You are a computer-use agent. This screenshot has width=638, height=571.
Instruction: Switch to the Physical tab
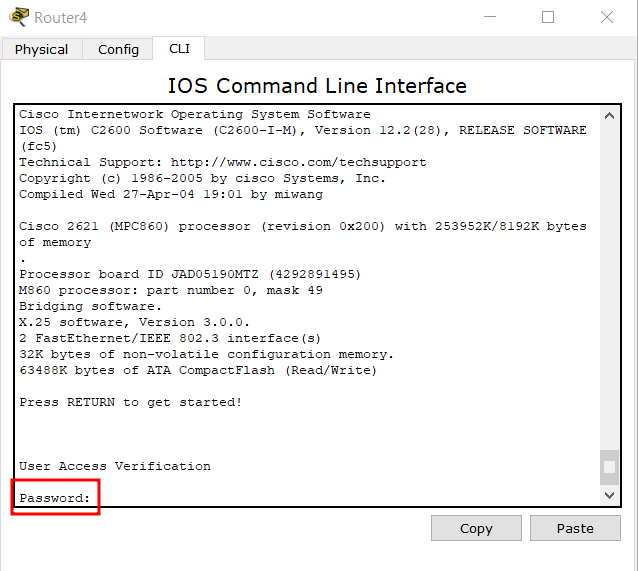coord(42,49)
